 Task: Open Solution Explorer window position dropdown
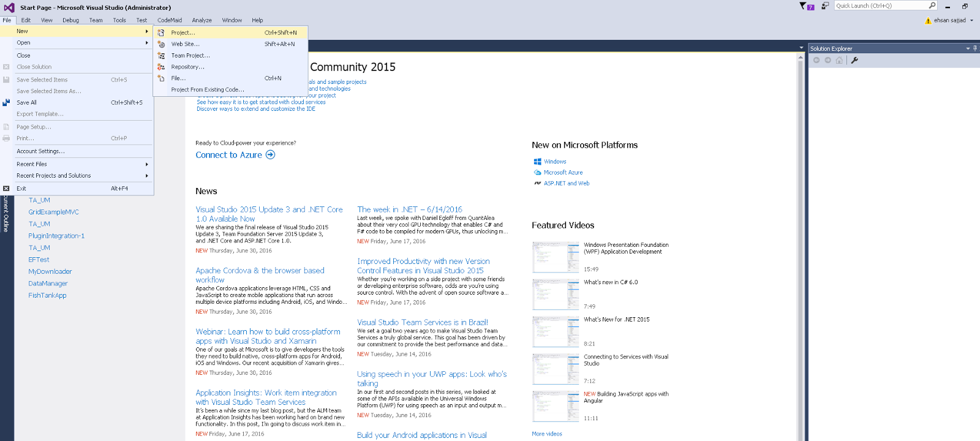[968, 48]
